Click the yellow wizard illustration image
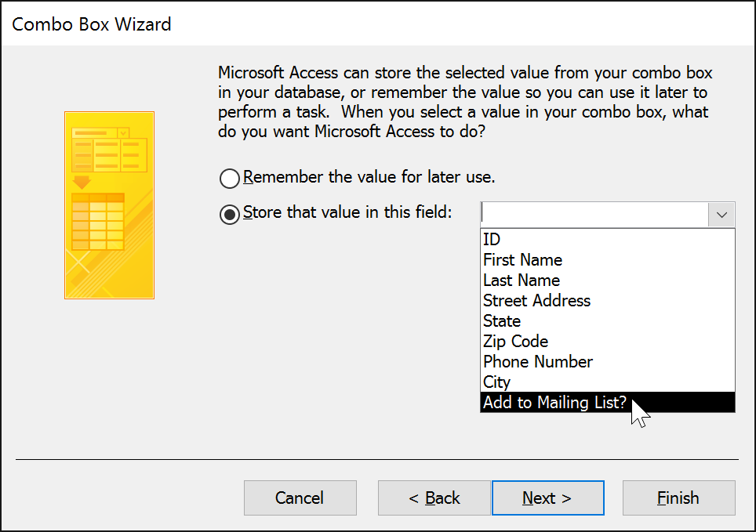The image size is (756, 532). 109,204
